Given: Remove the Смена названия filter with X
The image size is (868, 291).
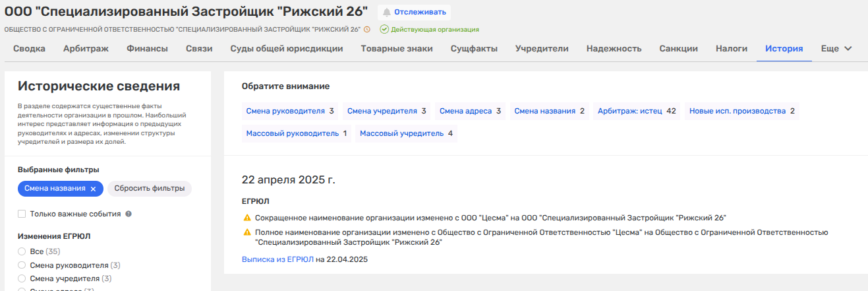Looking at the screenshot, I should point(93,189).
